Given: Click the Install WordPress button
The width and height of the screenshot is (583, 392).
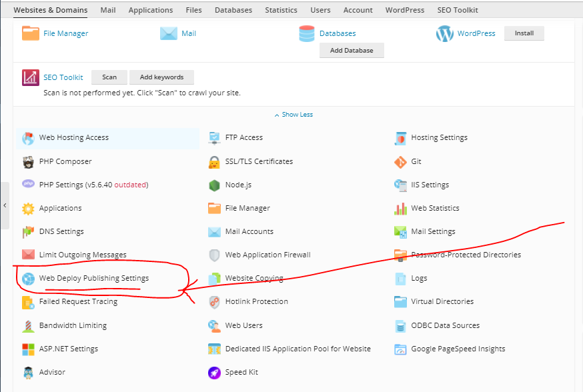Looking at the screenshot, I should pyautogui.click(x=524, y=33).
